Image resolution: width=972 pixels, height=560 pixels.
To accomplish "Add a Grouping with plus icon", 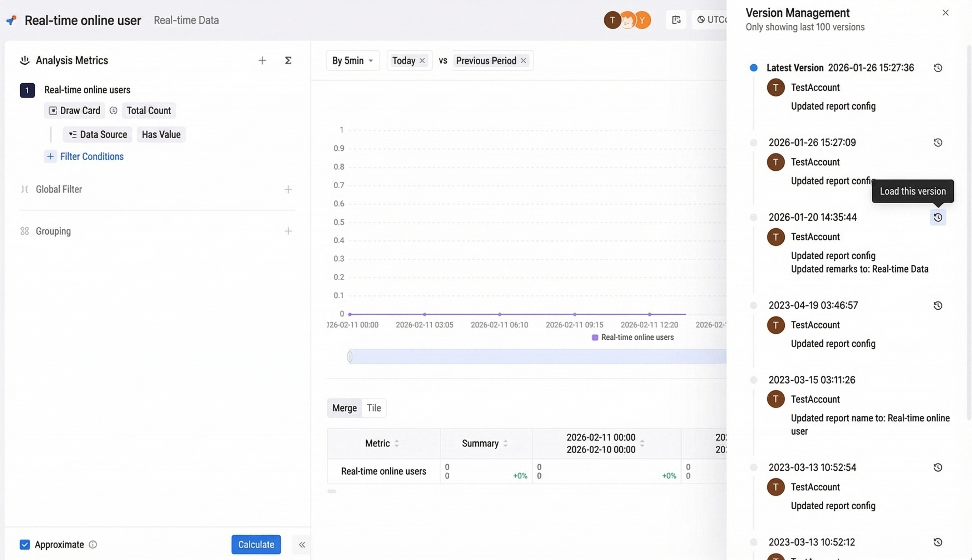I will coord(288,231).
